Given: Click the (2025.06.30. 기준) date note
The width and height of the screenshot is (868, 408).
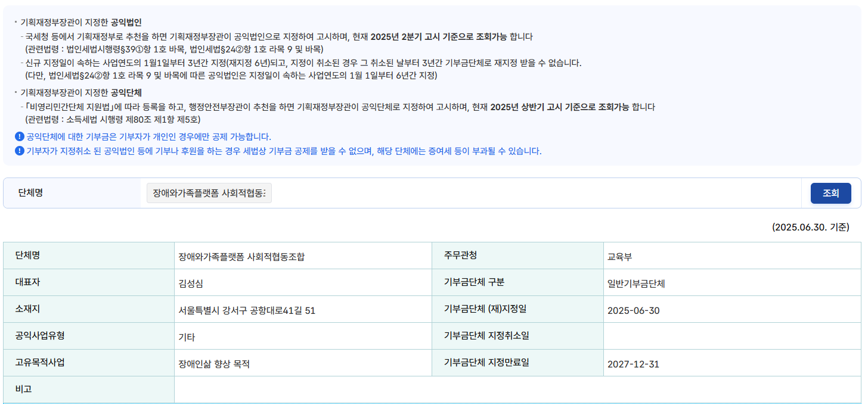Looking at the screenshot, I should (811, 228).
